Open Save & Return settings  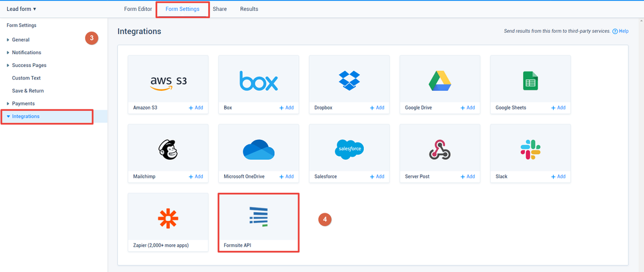coord(28,91)
